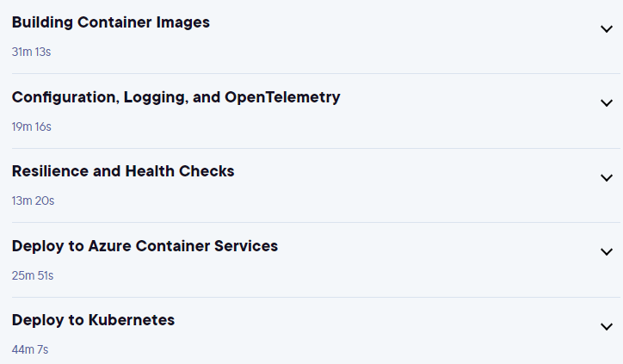Viewport: 623px width, 364px height.
Task: Click the 44m 7s duration label
Action: coord(30,349)
